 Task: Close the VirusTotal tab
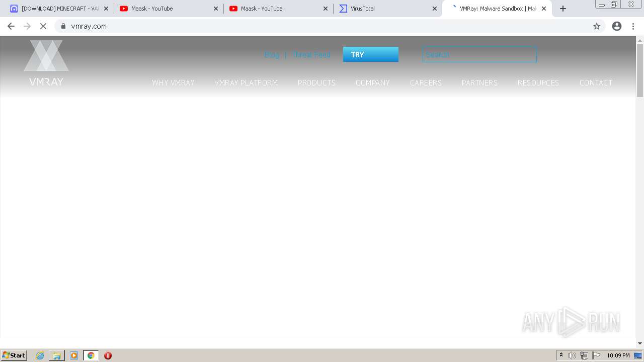click(435, 9)
